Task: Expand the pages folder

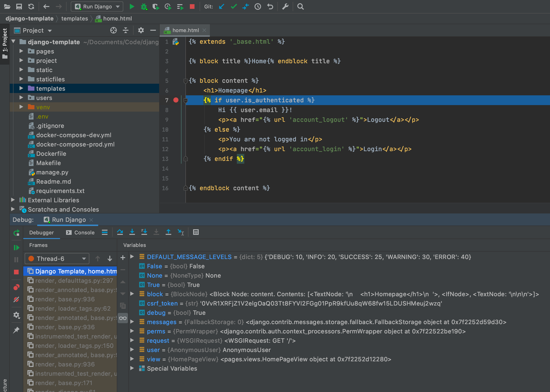Action: [x=21, y=51]
